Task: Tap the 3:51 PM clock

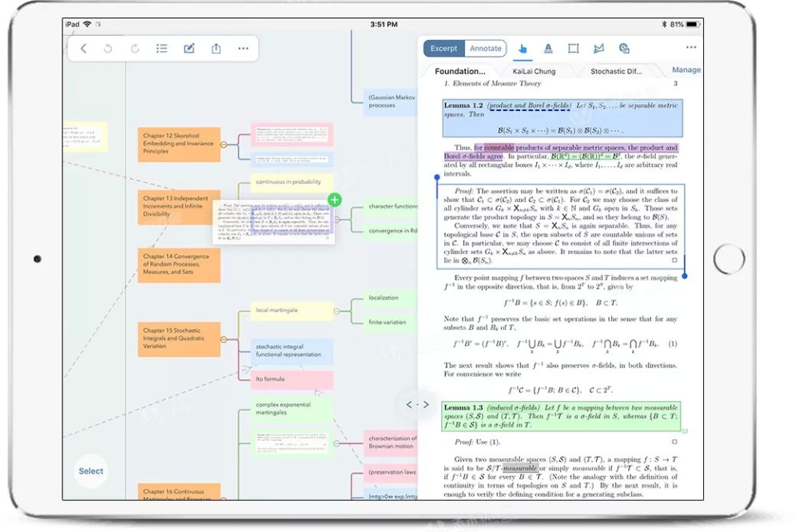Action: (x=384, y=24)
